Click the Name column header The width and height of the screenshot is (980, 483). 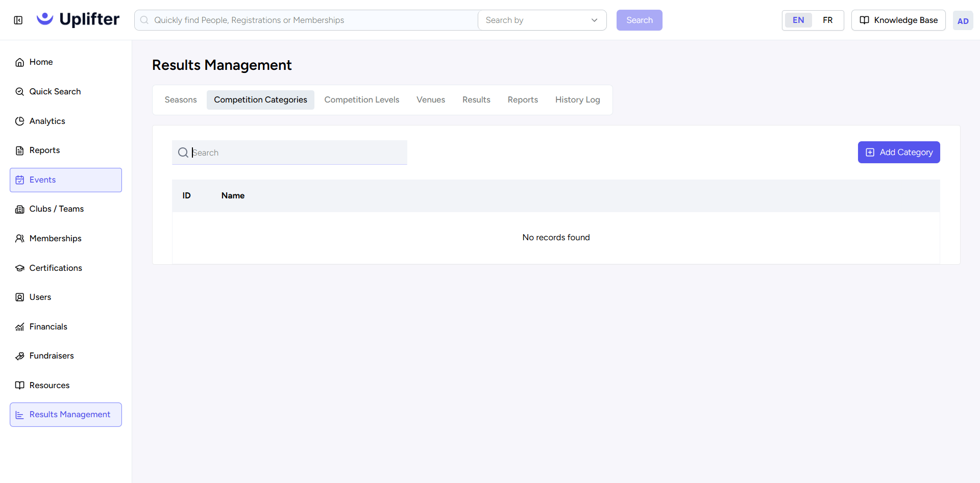coord(233,196)
